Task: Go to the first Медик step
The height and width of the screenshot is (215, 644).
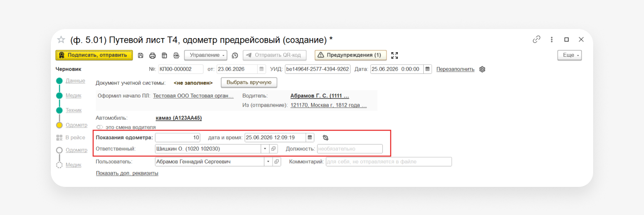Action: [x=74, y=95]
